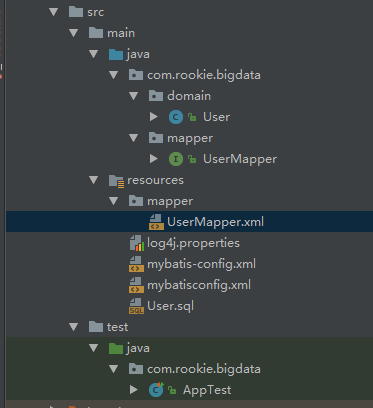Image resolution: width=373 pixels, height=408 pixels.
Task: Select the AppTest class label
Action: tap(207, 390)
